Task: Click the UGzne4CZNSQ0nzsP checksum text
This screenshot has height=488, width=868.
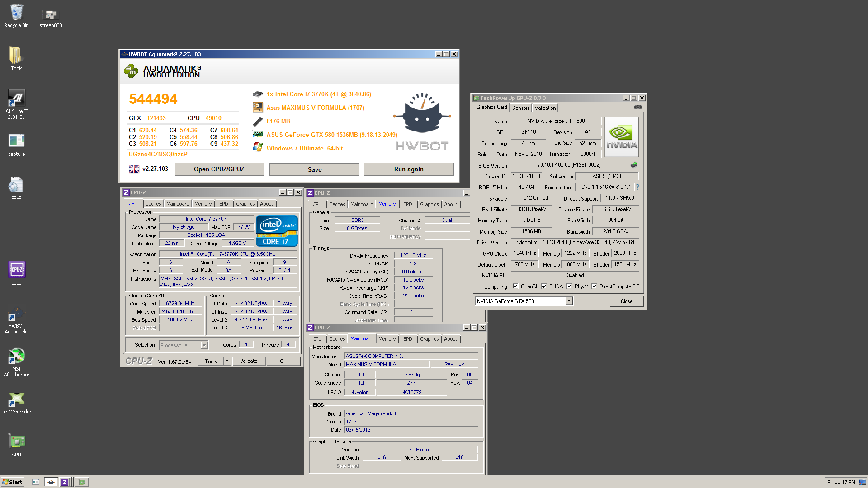Action: tap(158, 154)
